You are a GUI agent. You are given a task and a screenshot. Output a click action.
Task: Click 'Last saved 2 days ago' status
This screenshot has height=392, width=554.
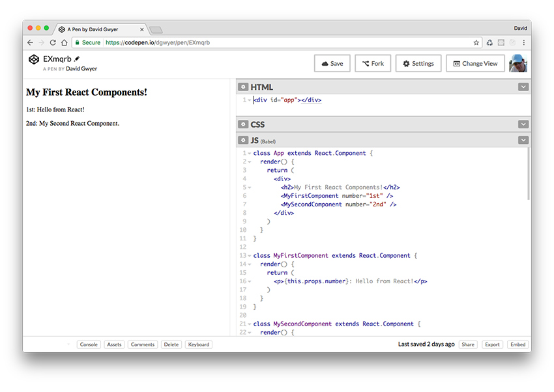[x=426, y=344]
